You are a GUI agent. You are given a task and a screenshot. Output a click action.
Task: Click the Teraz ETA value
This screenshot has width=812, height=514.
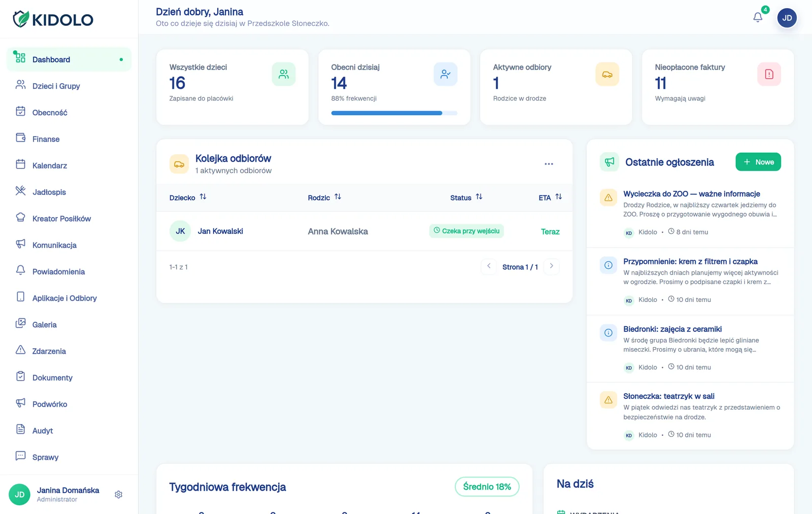[550, 231]
